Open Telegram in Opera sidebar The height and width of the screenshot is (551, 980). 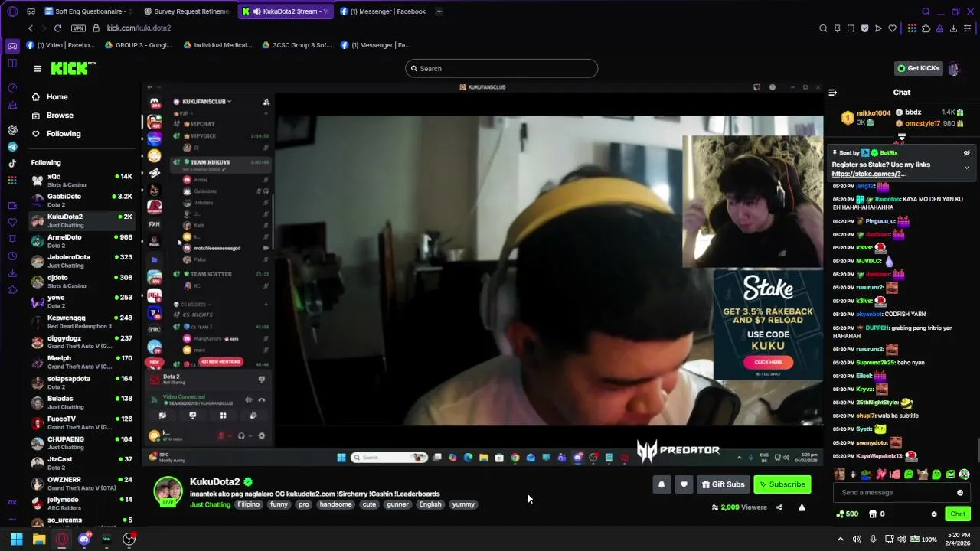click(x=12, y=146)
